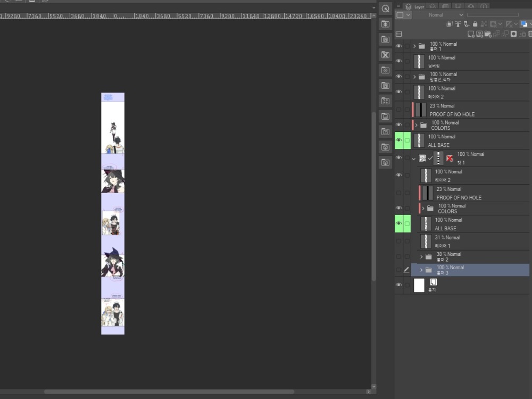Viewport: 532px width, 399px height.
Task: Click Set Showing Area of Ruler icon
Action: click(509, 24)
